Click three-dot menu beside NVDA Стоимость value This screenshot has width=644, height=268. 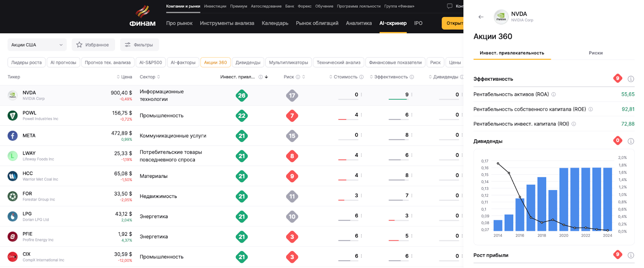(x=361, y=95)
